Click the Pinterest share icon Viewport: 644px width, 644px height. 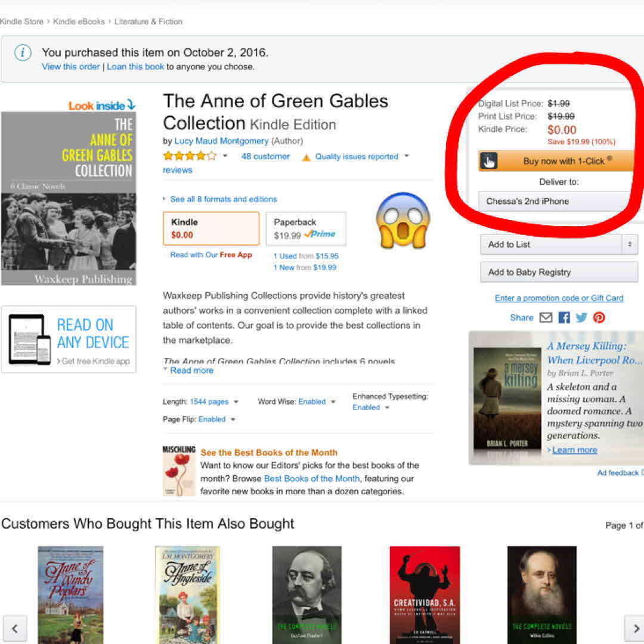[x=599, y=318]
